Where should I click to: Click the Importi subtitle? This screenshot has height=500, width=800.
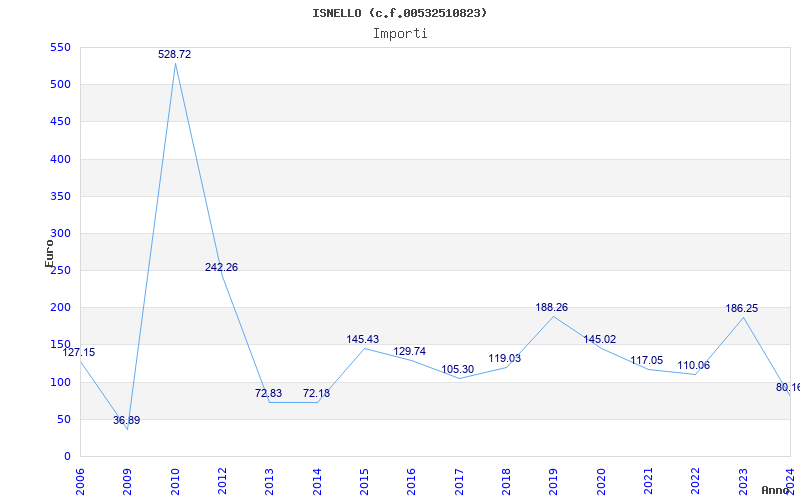pyautogui.click(x=400, y=34)
